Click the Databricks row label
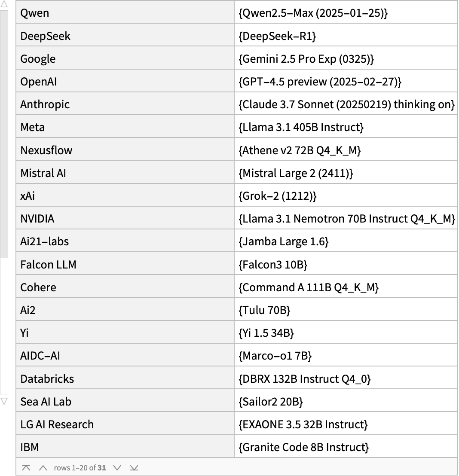Image resolution: width=459 pixels, height=476 pixels. 47,379
